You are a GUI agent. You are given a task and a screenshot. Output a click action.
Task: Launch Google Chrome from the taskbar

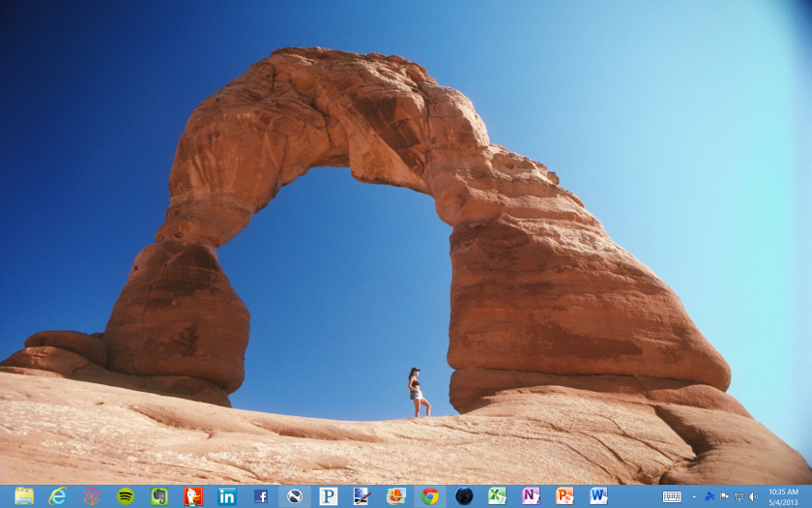point(430,496)
